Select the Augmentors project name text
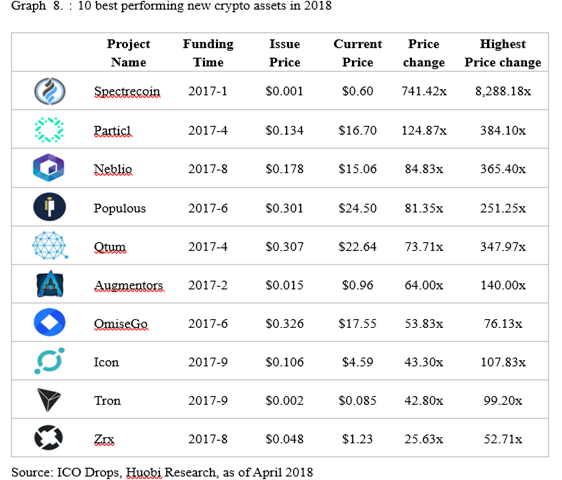562x480 pixels. pos(129,286)
